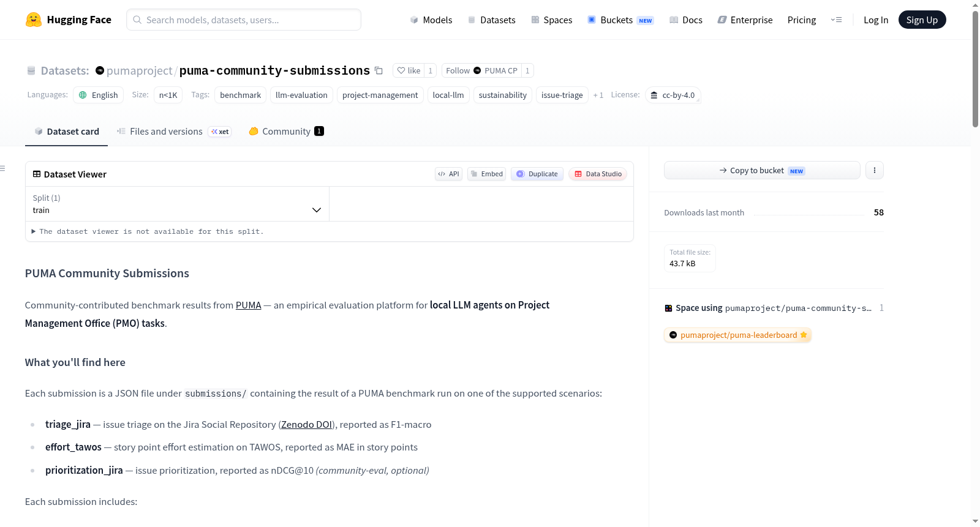Viewport: 980px width, 527px height.
Task: Open puma-community-submissions title link
Action: tap(274, 70)
